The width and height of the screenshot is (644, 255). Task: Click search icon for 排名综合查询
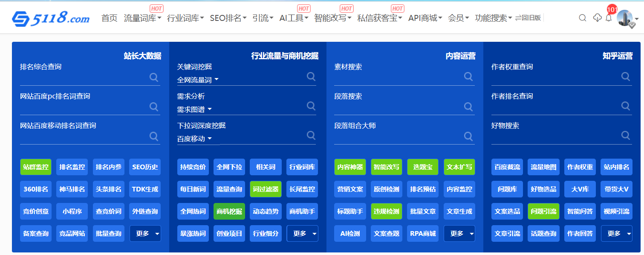point(154,77)
